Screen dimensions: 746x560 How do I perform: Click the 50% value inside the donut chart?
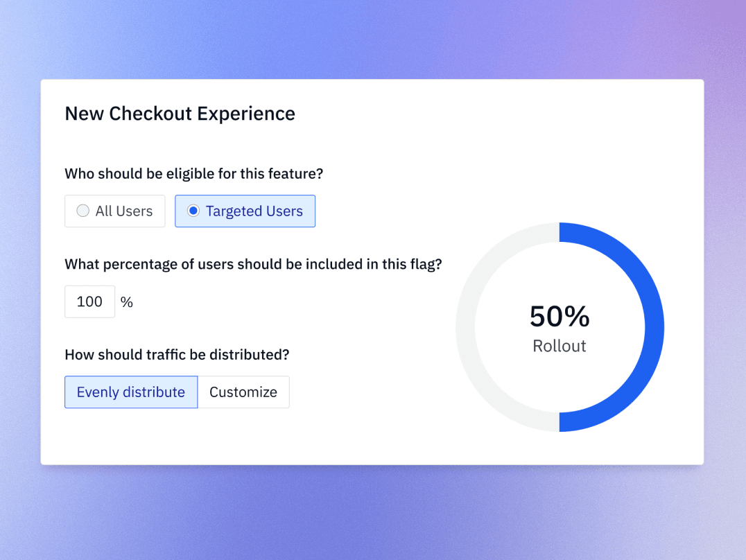559,317
